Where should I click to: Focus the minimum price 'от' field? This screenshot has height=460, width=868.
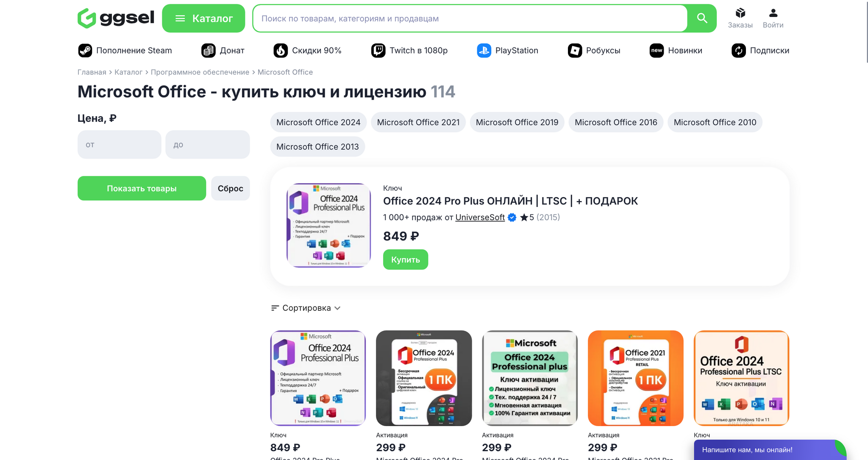tap(119, 145)
